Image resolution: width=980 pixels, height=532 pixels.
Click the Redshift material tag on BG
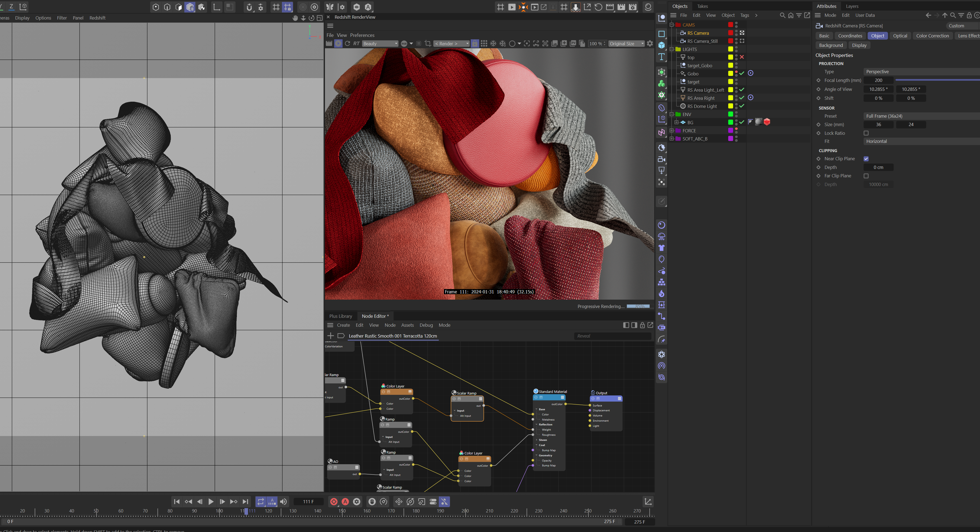(x=759, y=122)
